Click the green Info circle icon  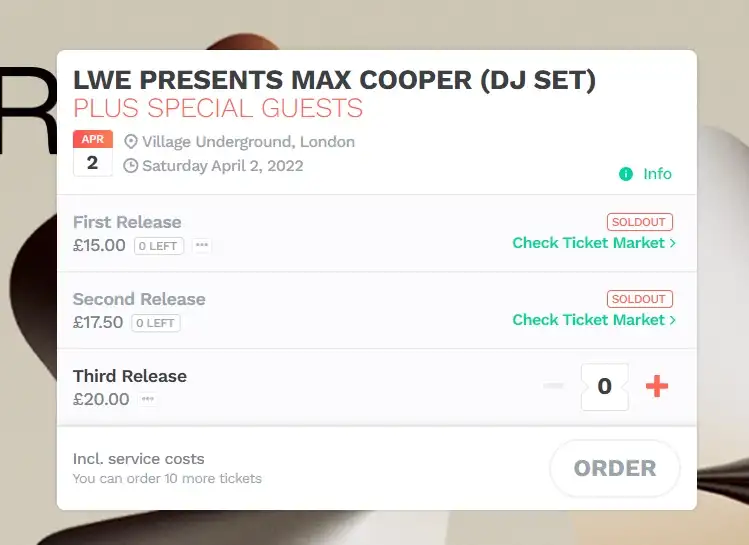tap(626, 174)
